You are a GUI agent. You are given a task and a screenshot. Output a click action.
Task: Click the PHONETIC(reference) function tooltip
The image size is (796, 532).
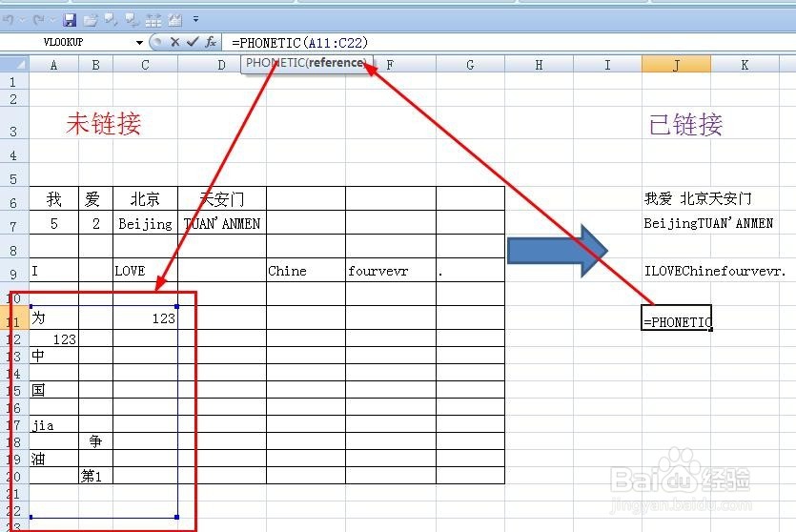coord(307,63)
